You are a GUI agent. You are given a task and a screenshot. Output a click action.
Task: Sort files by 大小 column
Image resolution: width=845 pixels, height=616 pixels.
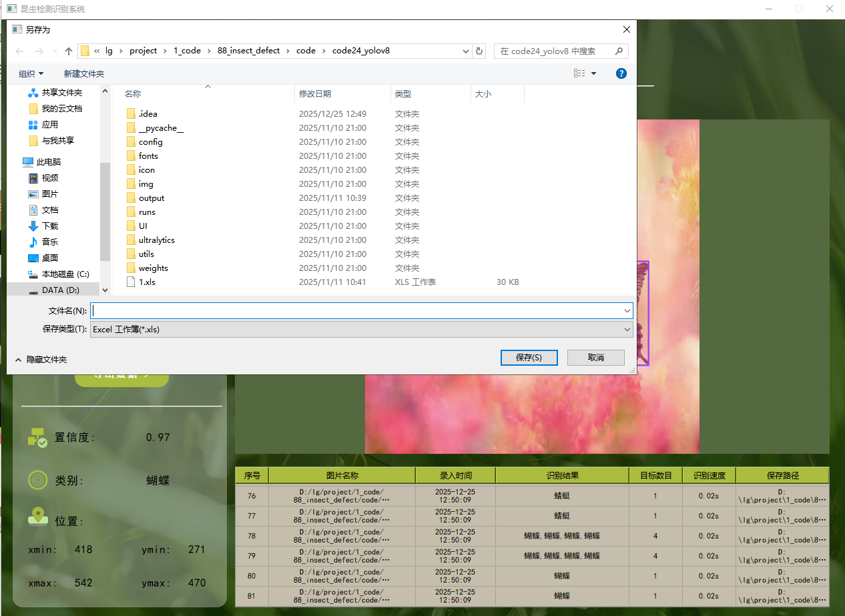(483, 94)
